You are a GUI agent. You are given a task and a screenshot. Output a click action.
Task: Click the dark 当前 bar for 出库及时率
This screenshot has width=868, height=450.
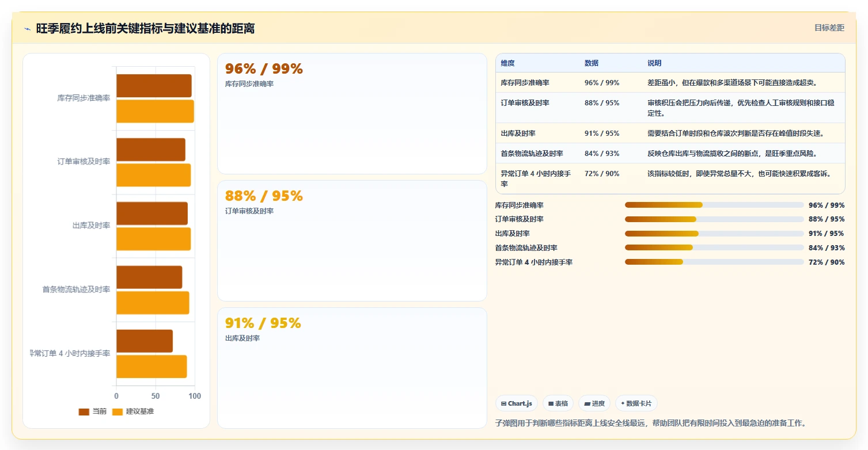point(152,213)
